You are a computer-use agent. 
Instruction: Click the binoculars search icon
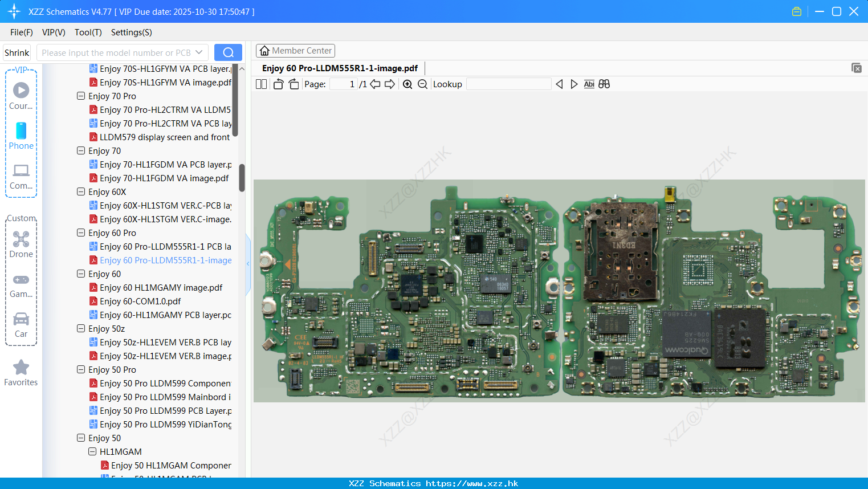coord(604,84)
